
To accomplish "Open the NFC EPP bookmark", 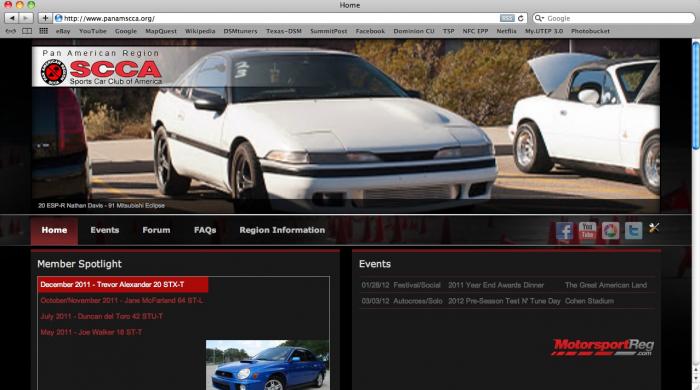I will [475, 31].
